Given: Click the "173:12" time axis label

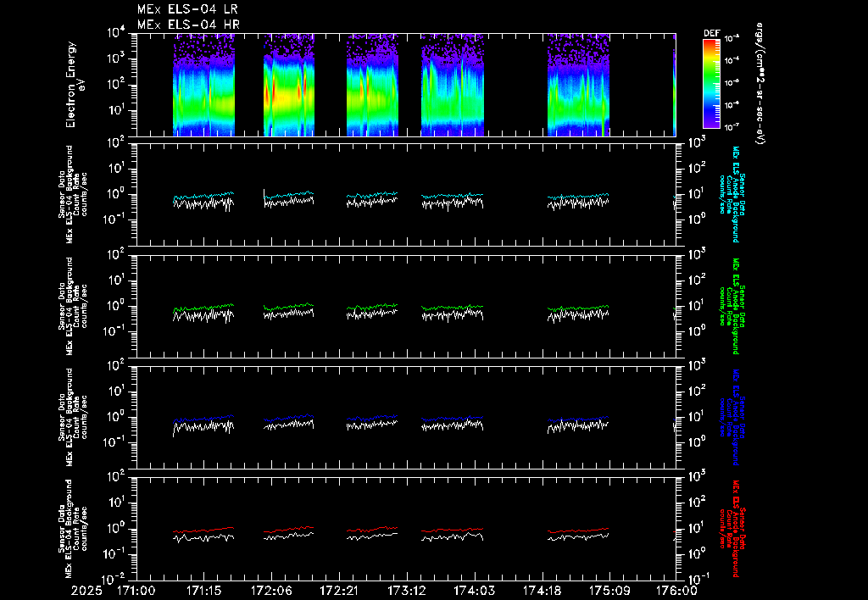Looking at the screenshot, I should [407, 592].
